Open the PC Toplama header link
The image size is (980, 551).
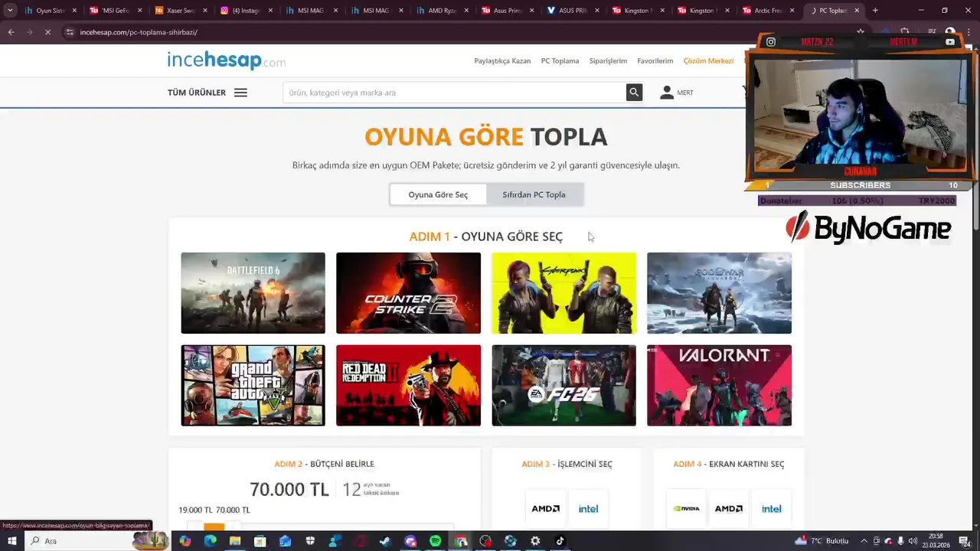[560, 61]
